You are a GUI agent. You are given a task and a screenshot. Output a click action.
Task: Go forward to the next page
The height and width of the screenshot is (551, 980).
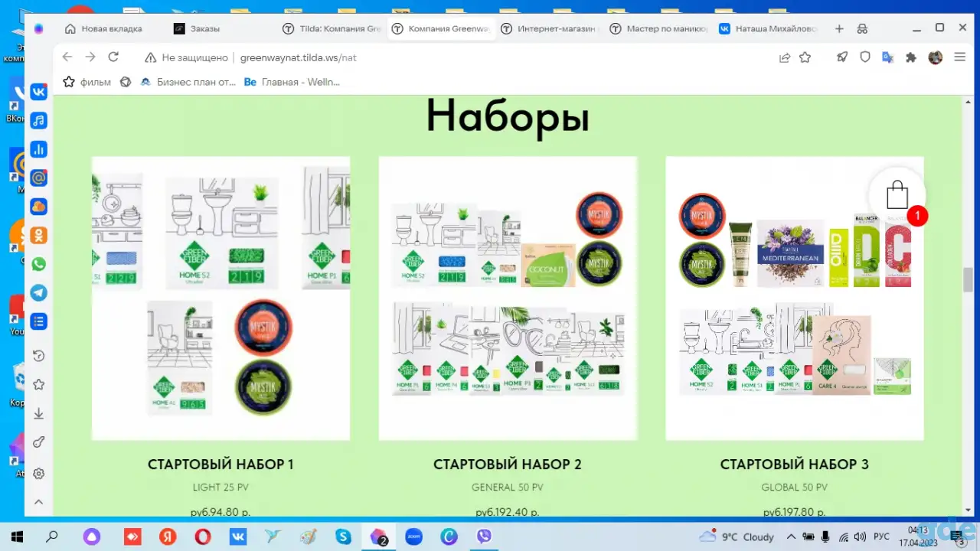point(90,57)
